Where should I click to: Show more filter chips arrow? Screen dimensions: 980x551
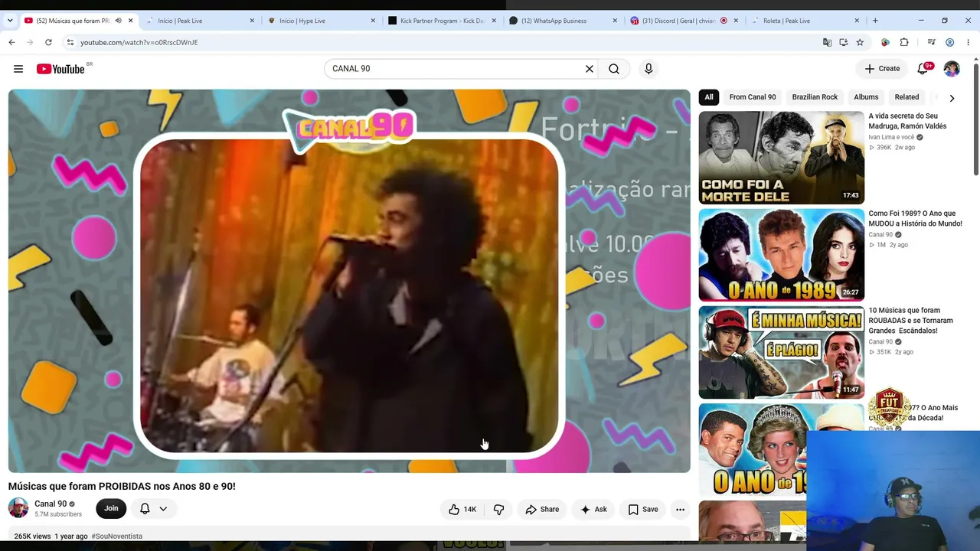[x=952, y=98]
